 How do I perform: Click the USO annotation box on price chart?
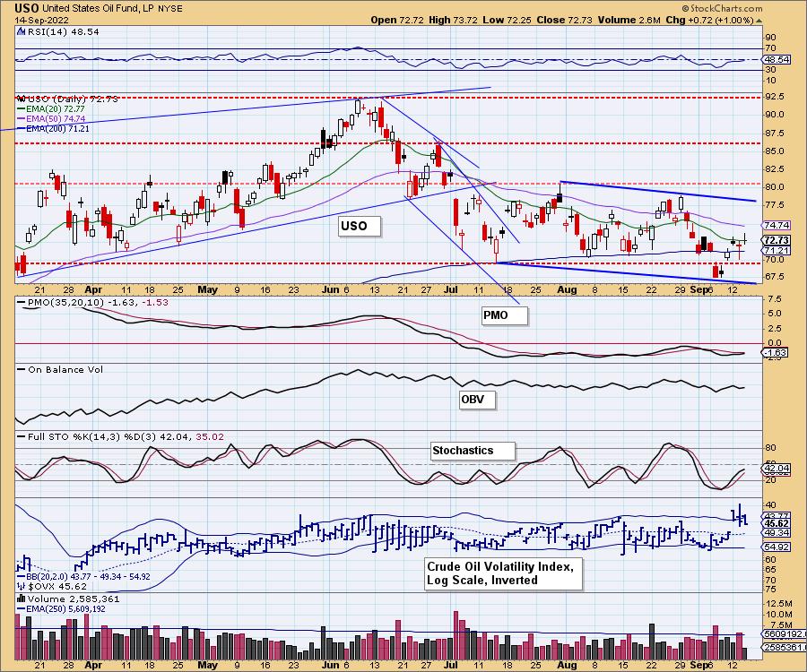(x=360, y=226)
